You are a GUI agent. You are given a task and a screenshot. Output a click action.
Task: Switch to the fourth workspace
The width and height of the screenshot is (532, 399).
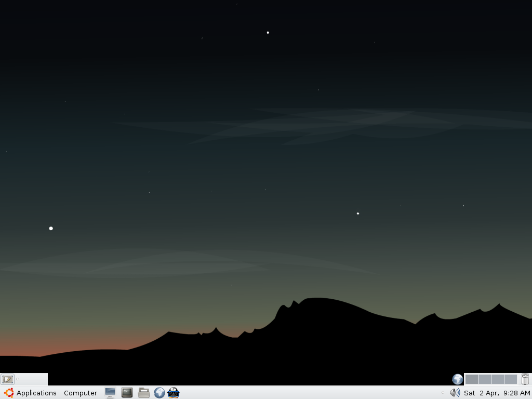tap(511, 379)
